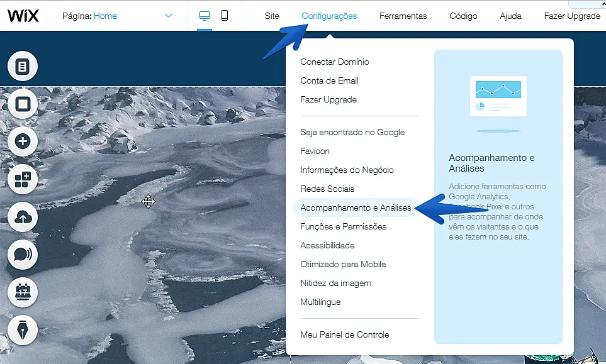This screenshot has width=606, height=364.
Task: Open the Código menu
Action: [463, 16]
